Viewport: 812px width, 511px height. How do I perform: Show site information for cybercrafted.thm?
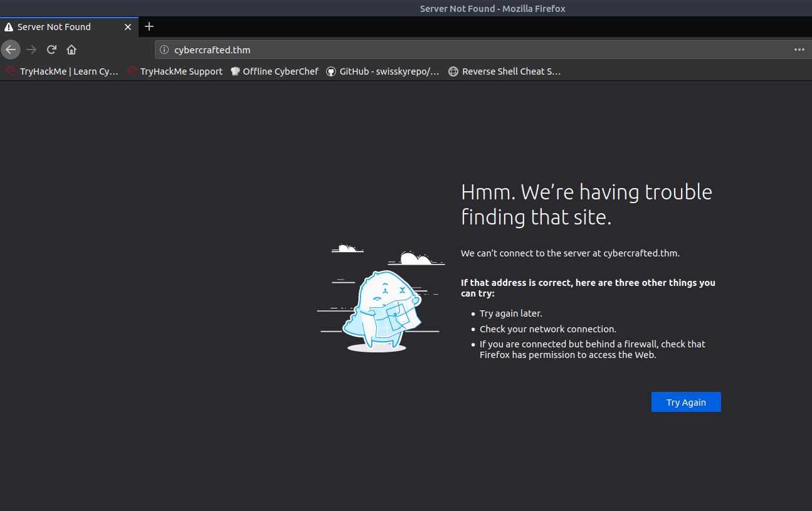[164, 50]
